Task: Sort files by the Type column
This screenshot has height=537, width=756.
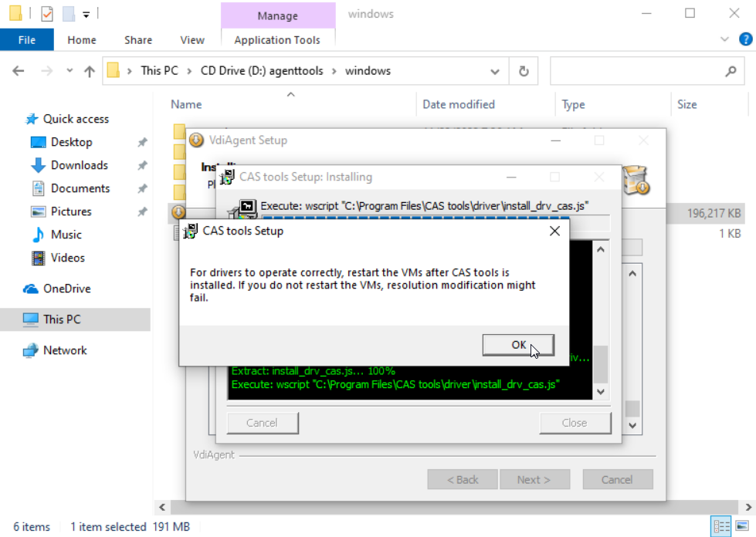Action: click(x=573, y=104)
